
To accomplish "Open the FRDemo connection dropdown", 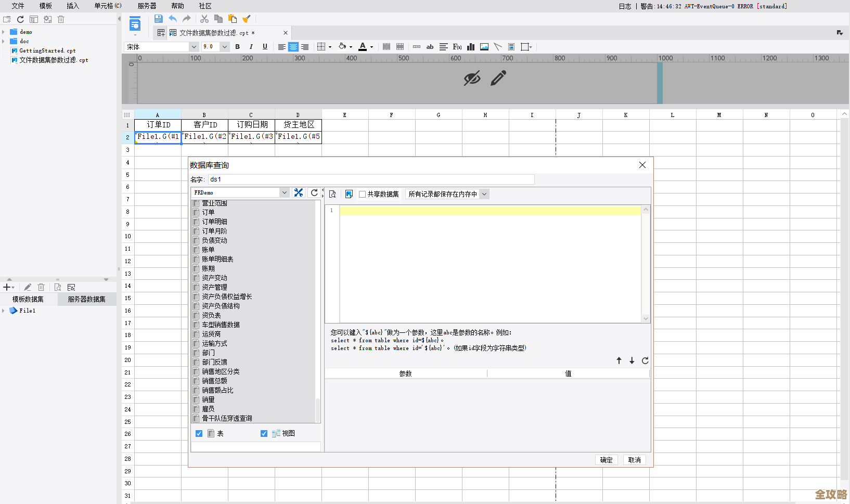I will [284, 192].
